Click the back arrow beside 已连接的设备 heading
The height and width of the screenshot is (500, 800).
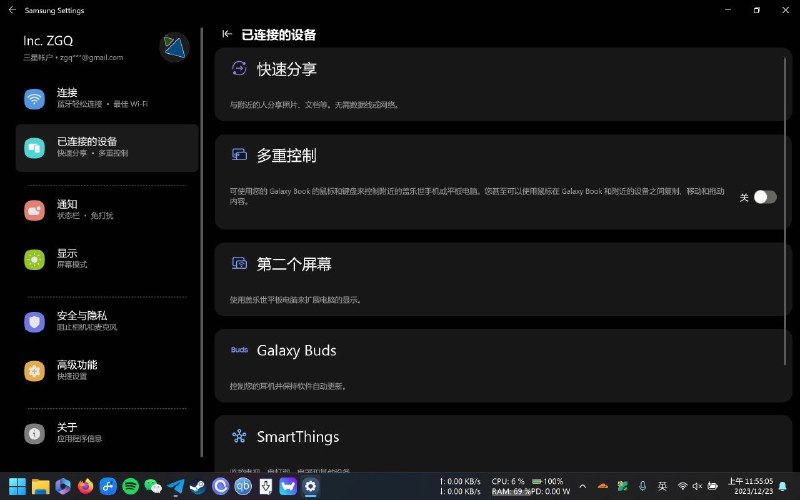pos(227,34)
